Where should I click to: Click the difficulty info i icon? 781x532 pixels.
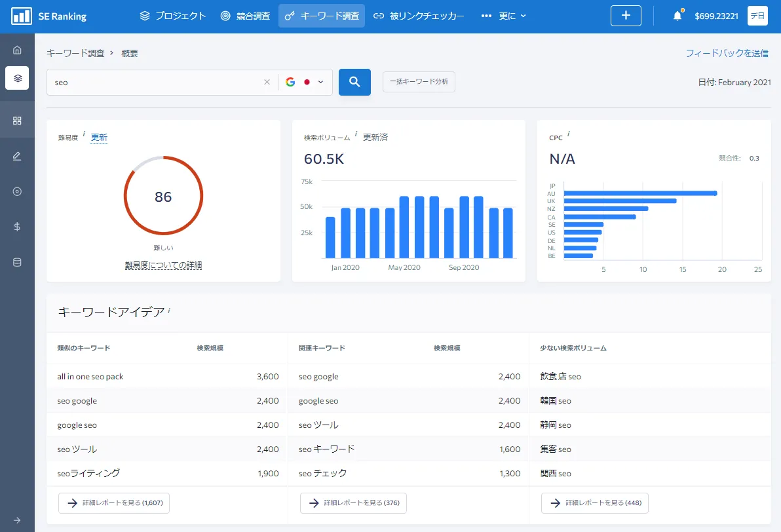coord(84,134)
